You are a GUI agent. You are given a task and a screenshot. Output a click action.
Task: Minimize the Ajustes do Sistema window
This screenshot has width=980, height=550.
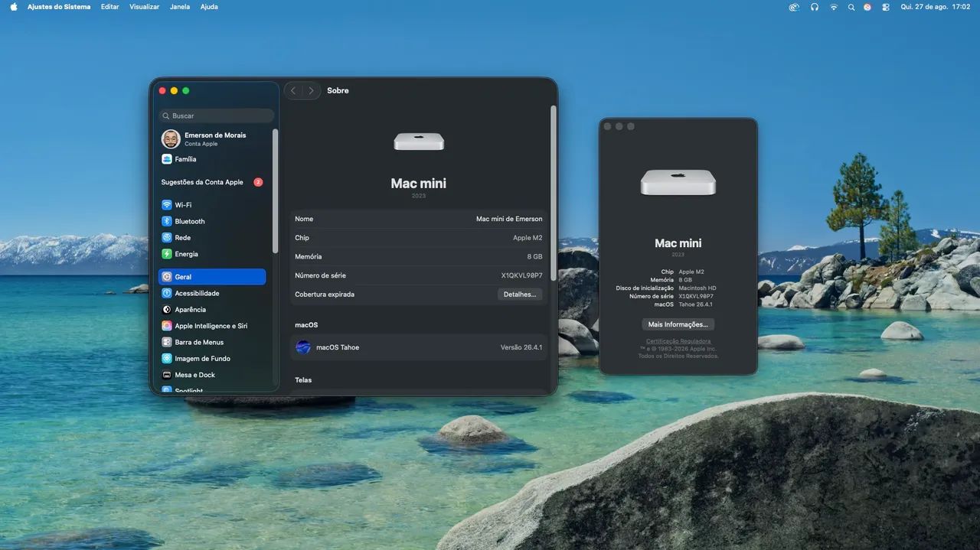click(x=174, y=90)
